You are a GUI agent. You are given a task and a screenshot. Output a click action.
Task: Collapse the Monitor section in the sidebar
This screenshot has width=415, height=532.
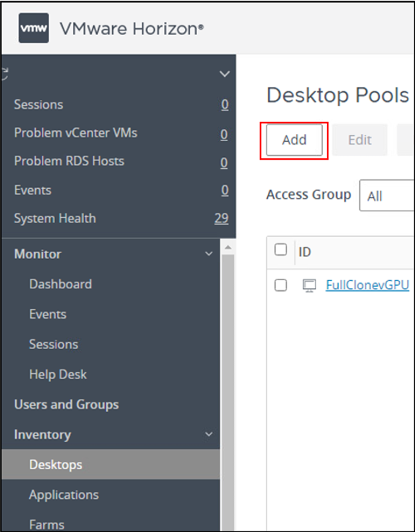pos(209,254)
